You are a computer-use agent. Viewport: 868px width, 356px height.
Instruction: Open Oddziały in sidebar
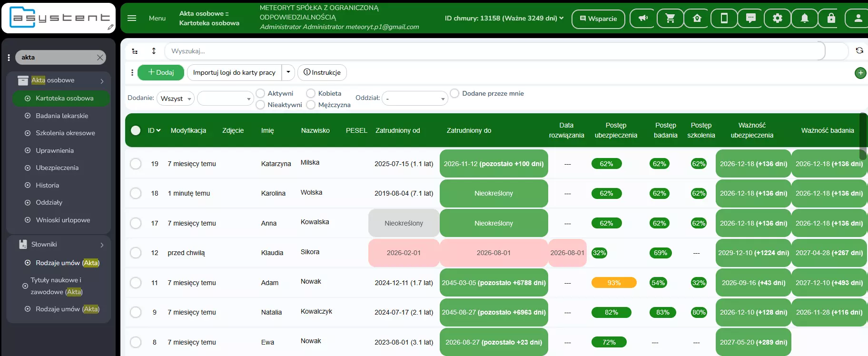coord(49,202)
